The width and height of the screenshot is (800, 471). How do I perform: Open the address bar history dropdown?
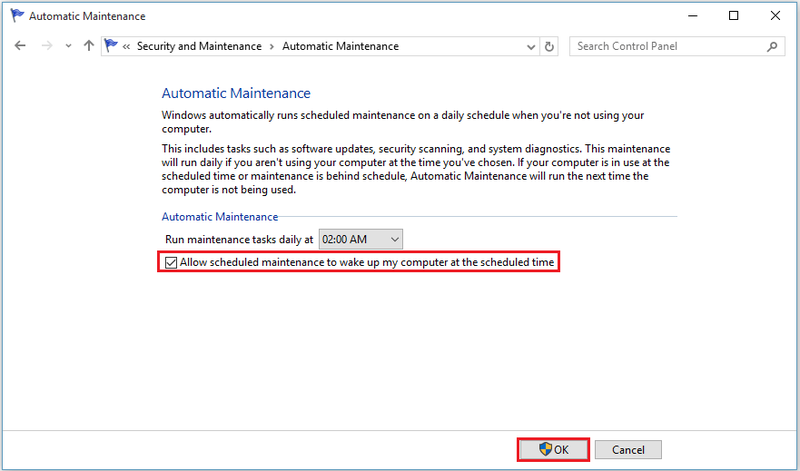coord(531,47)
